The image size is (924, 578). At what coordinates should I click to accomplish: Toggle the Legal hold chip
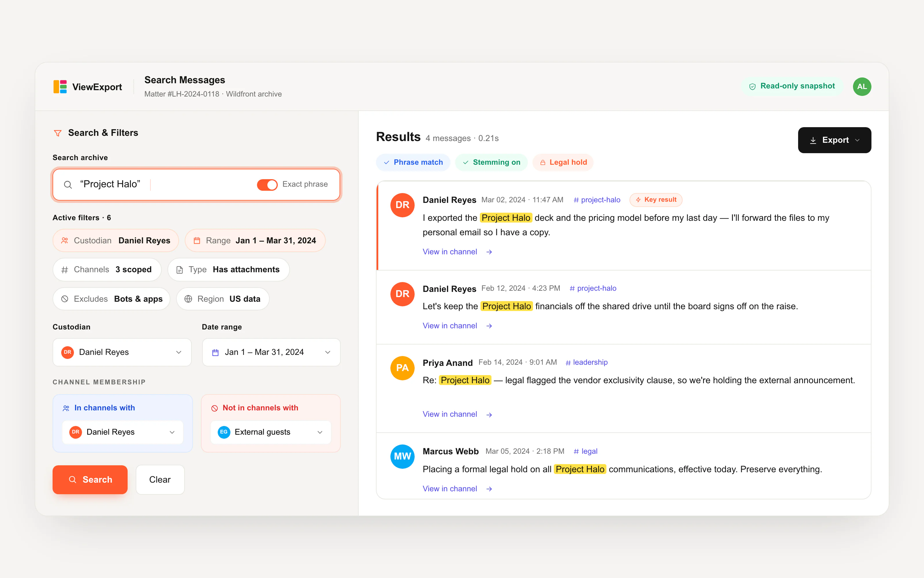(563, 162)
